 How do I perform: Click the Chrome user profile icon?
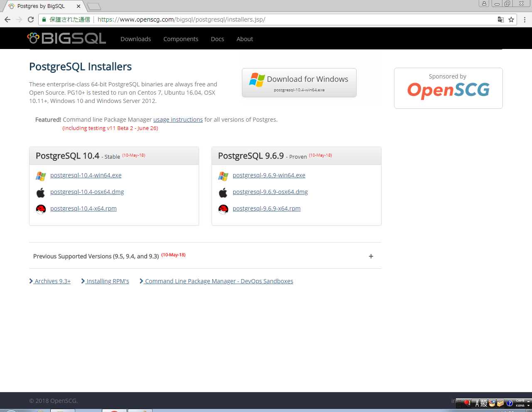pos(484,3)
